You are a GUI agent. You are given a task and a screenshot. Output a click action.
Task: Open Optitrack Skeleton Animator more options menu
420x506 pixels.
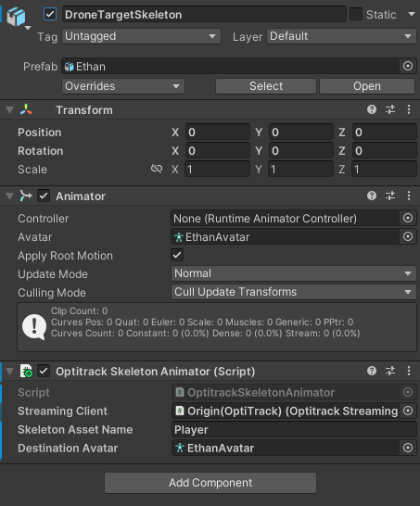pos(409,371)
